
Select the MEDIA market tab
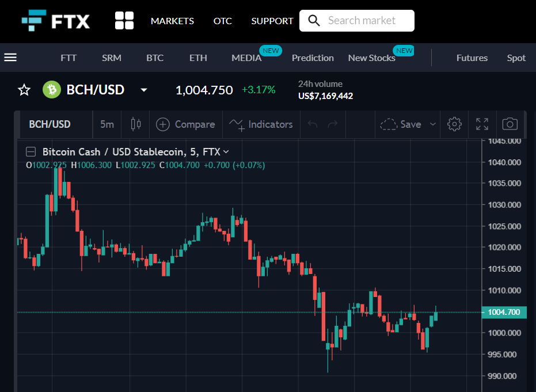[246, 58]
